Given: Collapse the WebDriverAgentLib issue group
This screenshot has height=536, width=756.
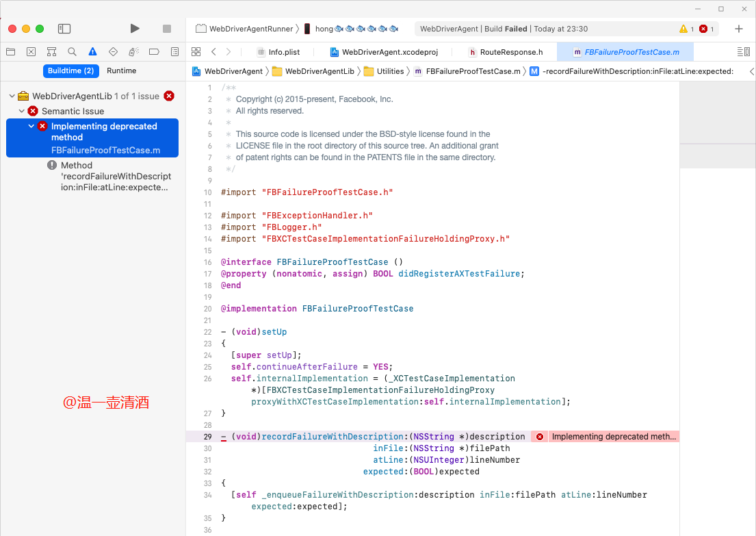Looking at the screenshot, I should click(12, 96).
